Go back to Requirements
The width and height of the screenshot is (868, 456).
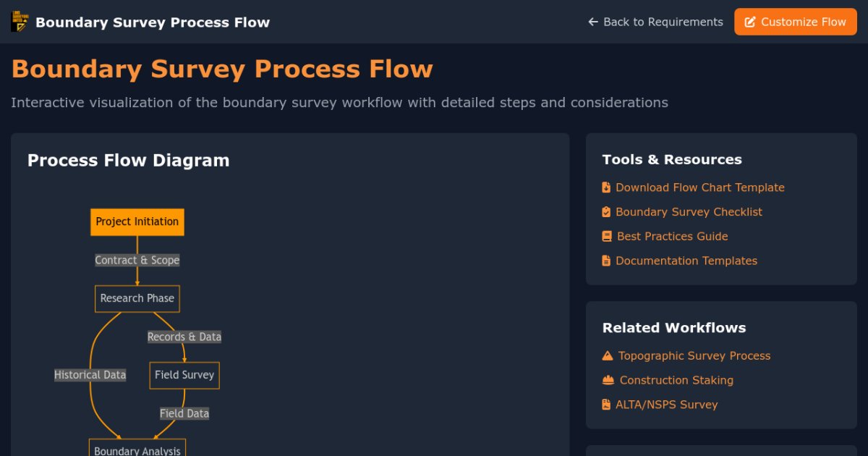tap(663, 22)
